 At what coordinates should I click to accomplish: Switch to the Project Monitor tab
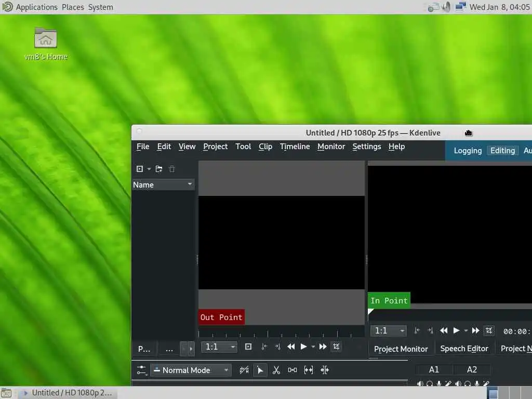pyautogui.click(x=401, y=349)
